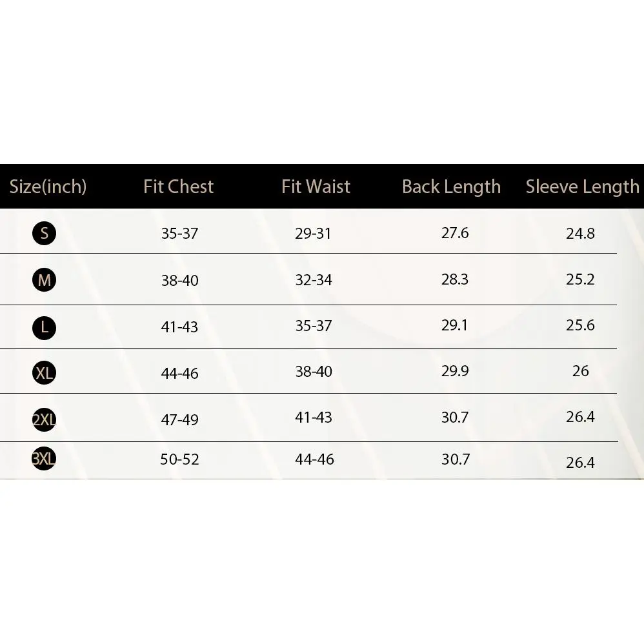Click the 29.1 back length value
This screenshot has height=644, width=644.
click(x=455, y=325)
